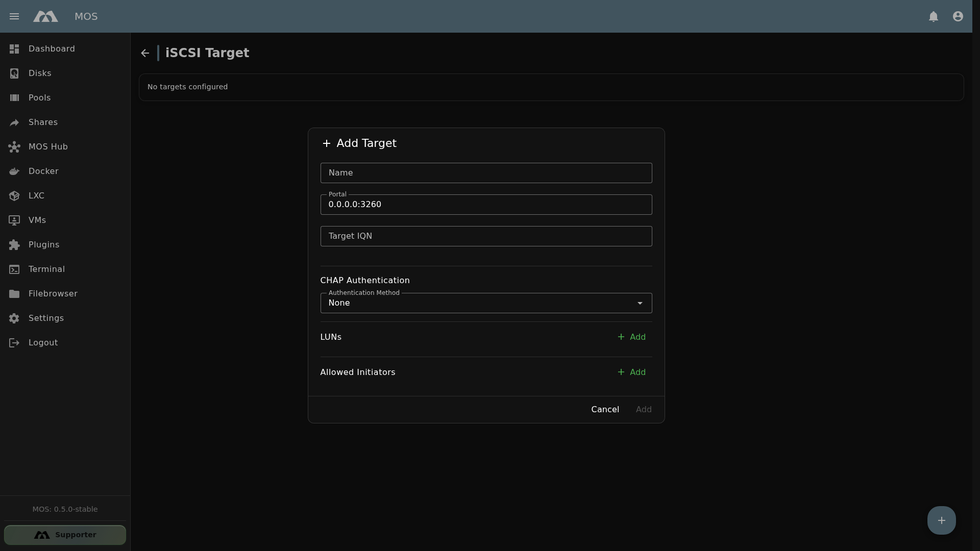Open Docker from the sidebar
Image resolution: width=980 pixels, height=551 pixels.
click(x=65, y=171)
